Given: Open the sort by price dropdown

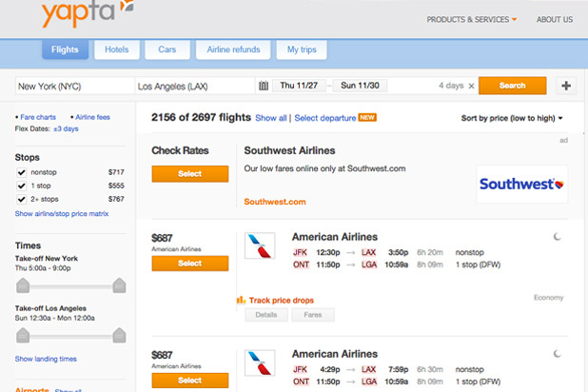Looking at the screenshot, I should pos(512,118).
